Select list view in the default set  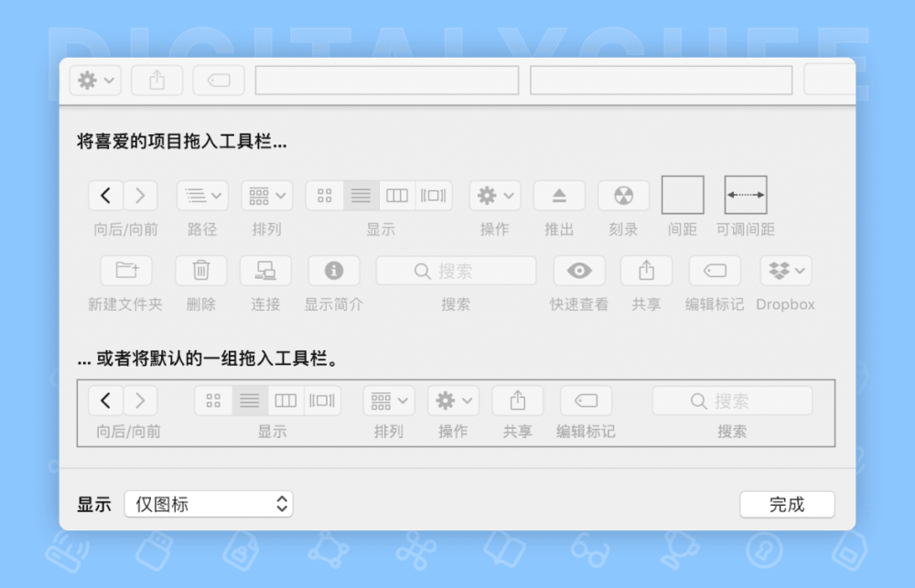250,401
